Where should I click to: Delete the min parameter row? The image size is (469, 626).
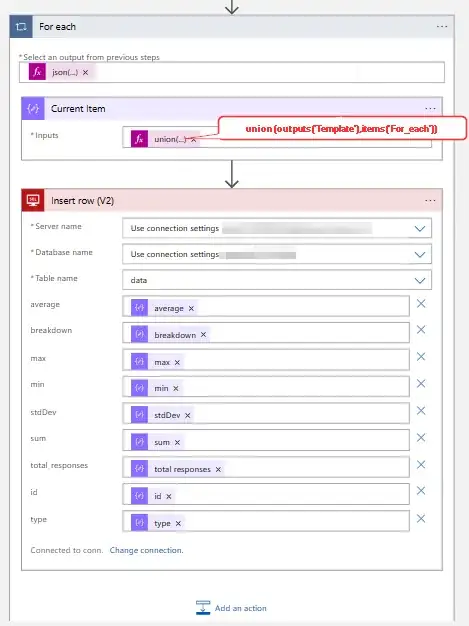point(421,384)
